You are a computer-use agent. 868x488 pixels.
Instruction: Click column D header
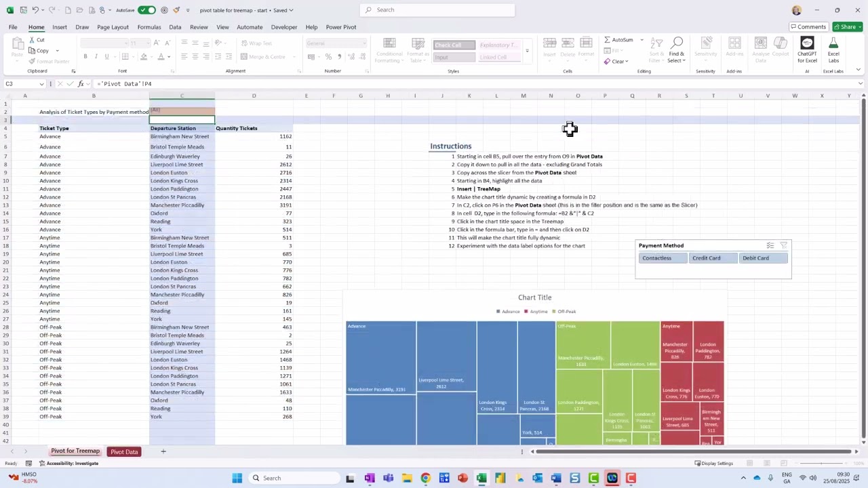254,96
